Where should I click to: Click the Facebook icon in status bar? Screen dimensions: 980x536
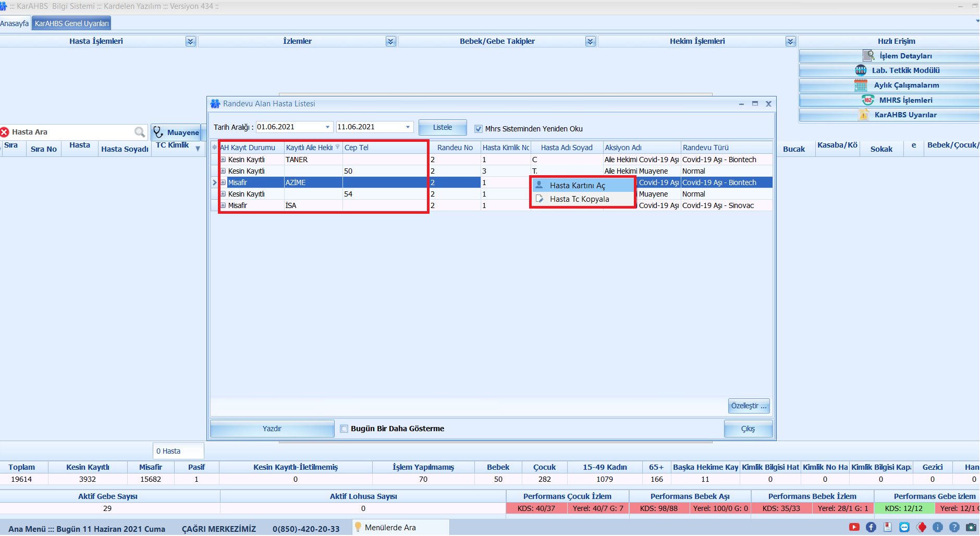(871, 527)
